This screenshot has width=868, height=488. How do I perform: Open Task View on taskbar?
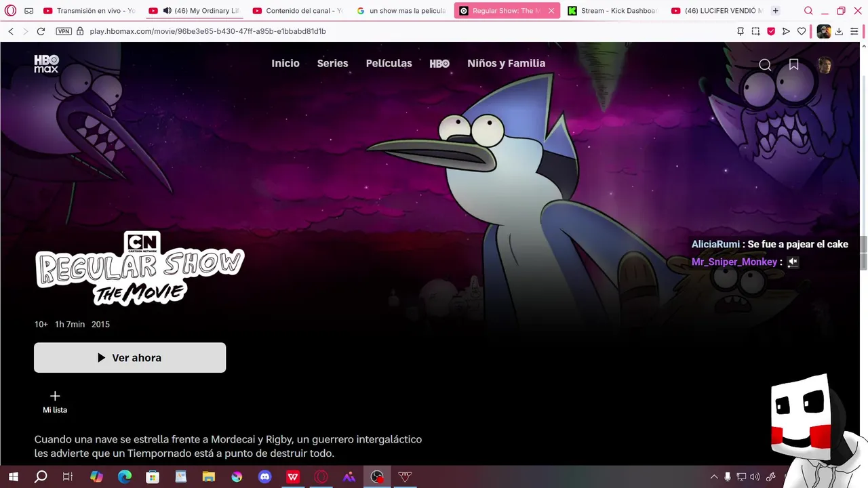68,477
